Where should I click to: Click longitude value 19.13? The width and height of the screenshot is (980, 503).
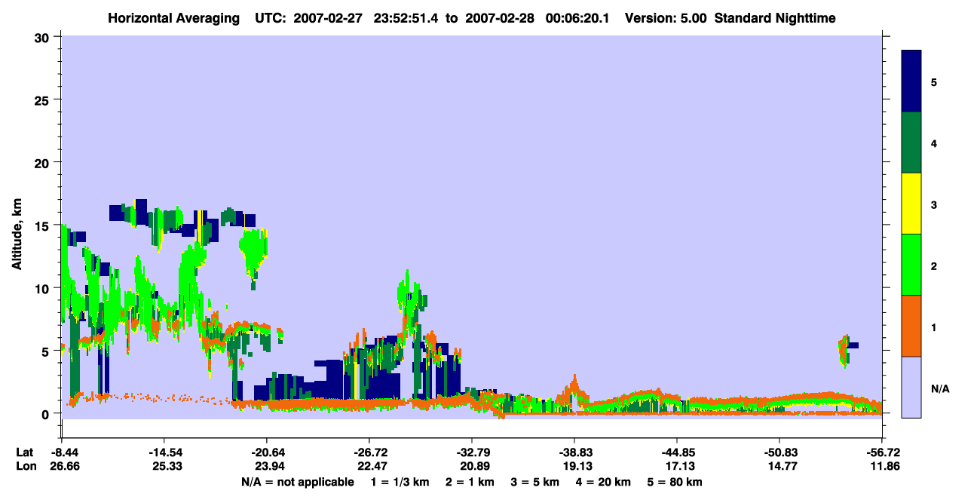pos(577,467)
